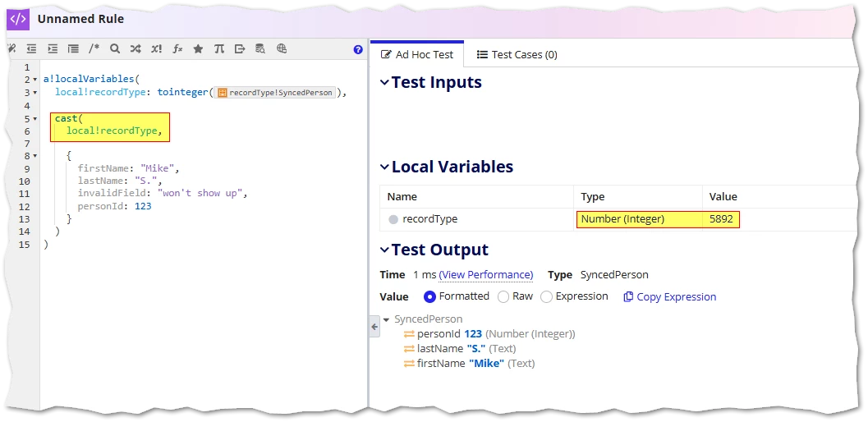Image resolution: width=868 pixels, height=422 pixels.
Task: Click the x! local variable icon
Action: [157, 48]
